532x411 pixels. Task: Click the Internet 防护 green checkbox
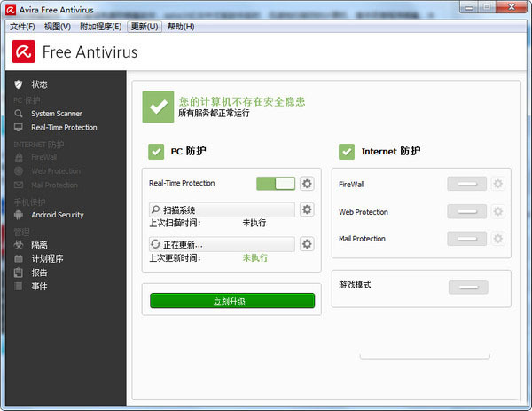tap(346, 152)
